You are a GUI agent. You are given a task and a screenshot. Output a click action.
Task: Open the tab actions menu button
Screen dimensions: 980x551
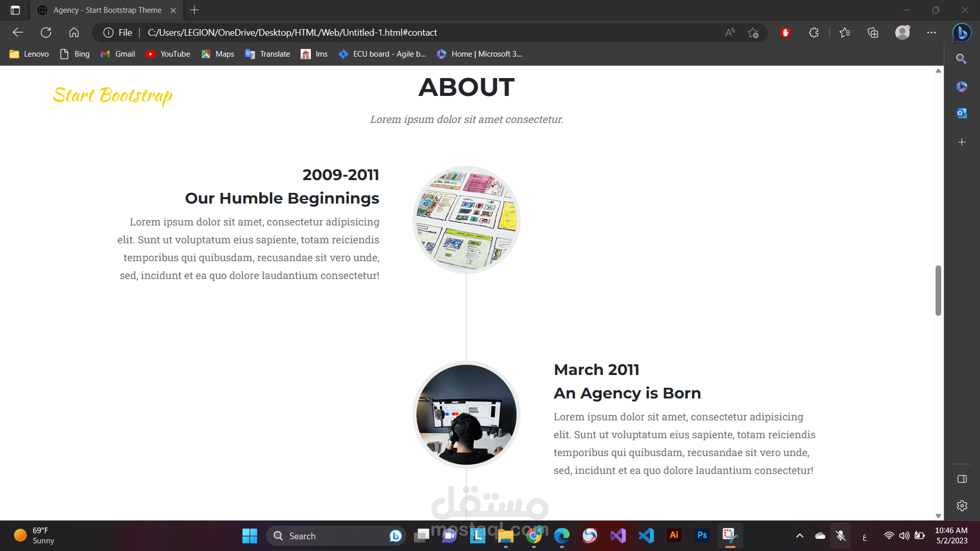(15, 10)
